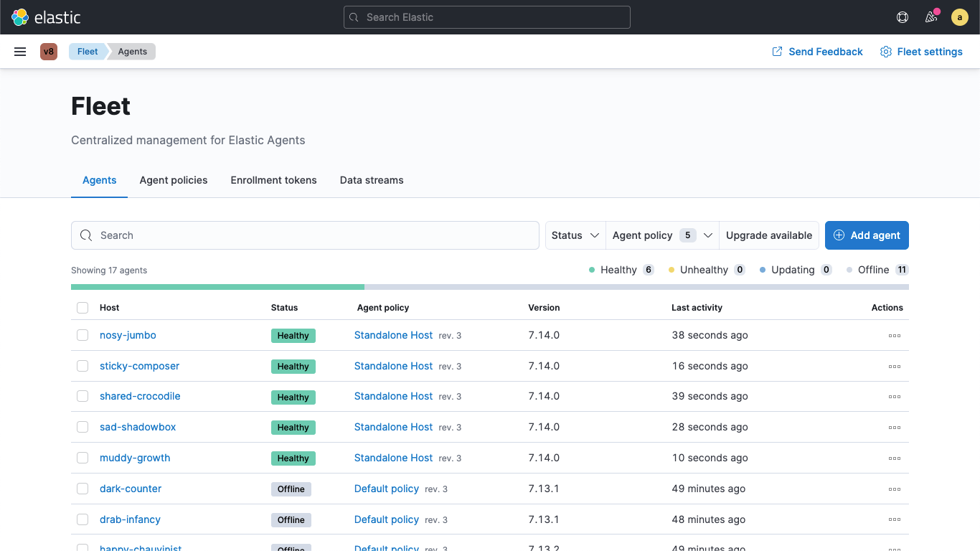This screenshot has width=980, height=551.
Task: Open actions menu for drab-infancy
Action: [895, 519]
